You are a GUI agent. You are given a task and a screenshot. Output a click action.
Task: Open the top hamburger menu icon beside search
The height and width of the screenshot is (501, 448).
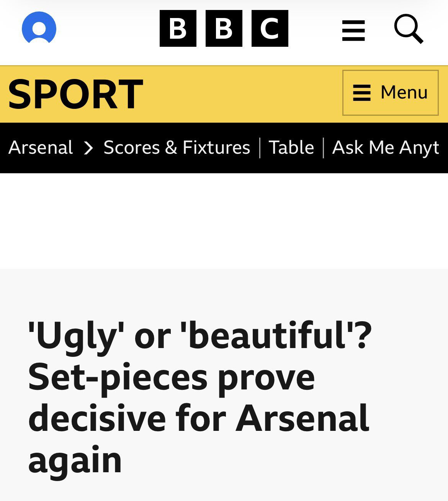point(353,31)
